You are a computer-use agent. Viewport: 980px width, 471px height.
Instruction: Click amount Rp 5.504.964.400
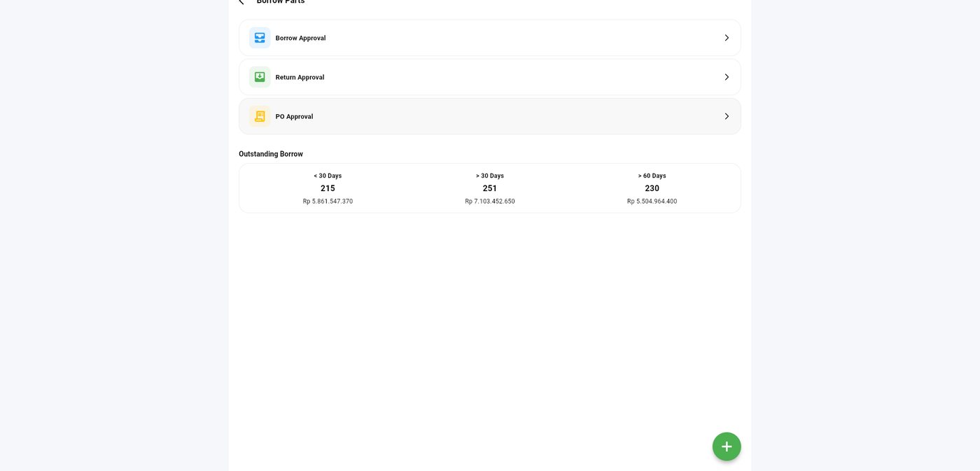pos(652,202)
